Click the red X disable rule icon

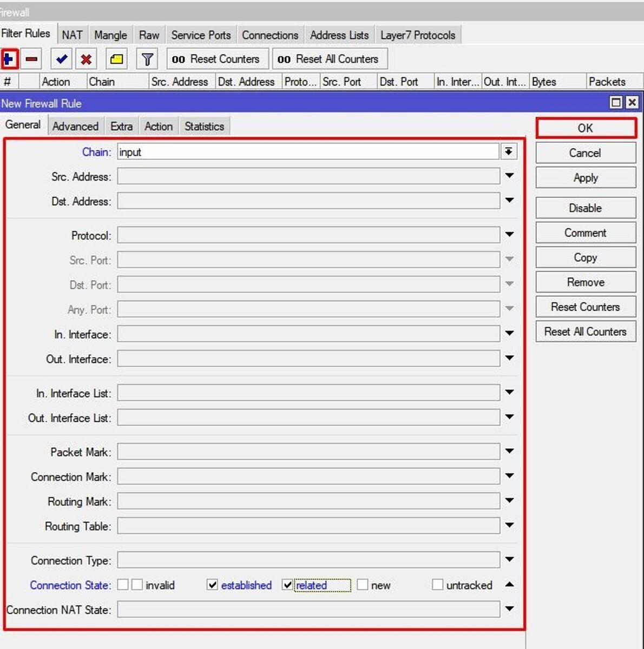[x=86, y=59]
